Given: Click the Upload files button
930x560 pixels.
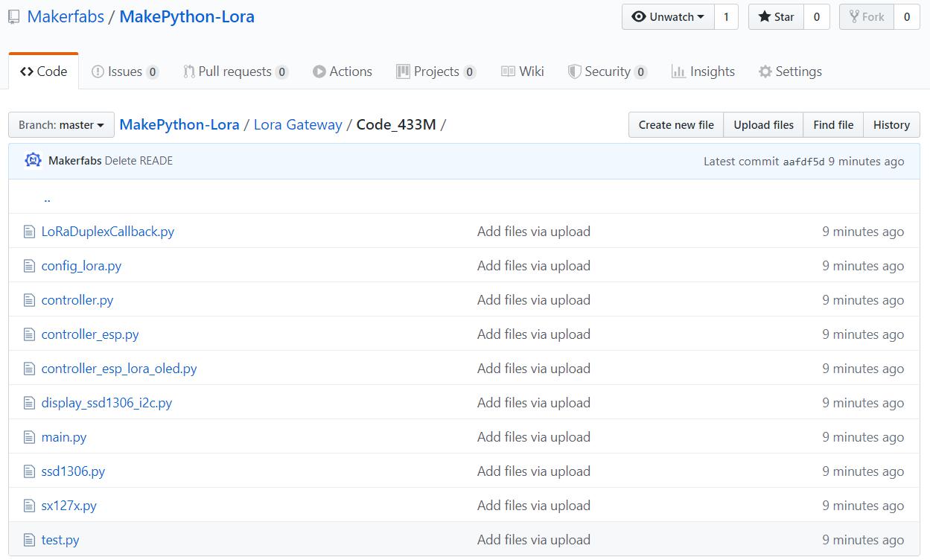Looking at the screenshot, I should point(764,125).
